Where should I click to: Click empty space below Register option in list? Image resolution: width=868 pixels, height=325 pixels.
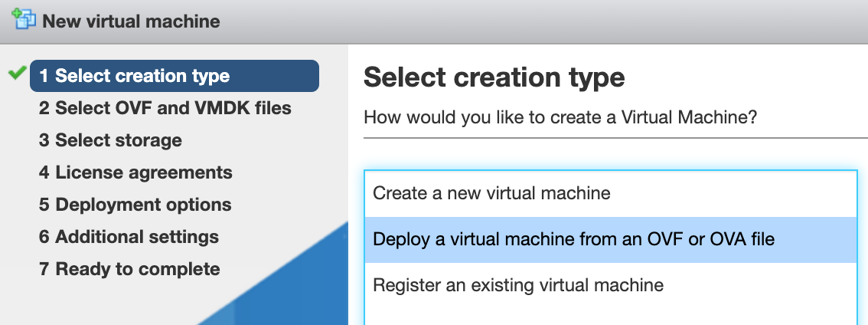(611, 317)
